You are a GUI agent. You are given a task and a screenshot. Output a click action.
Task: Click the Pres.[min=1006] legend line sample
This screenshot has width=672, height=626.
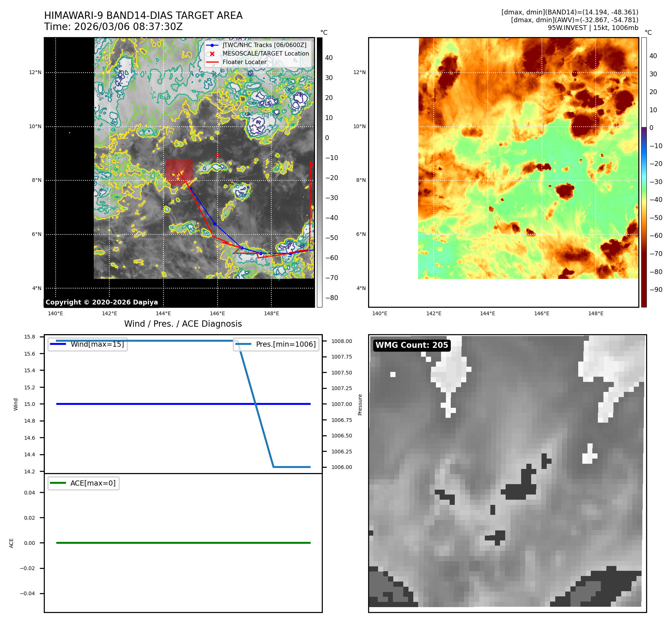pyautogui.click(x=243, y=344)
